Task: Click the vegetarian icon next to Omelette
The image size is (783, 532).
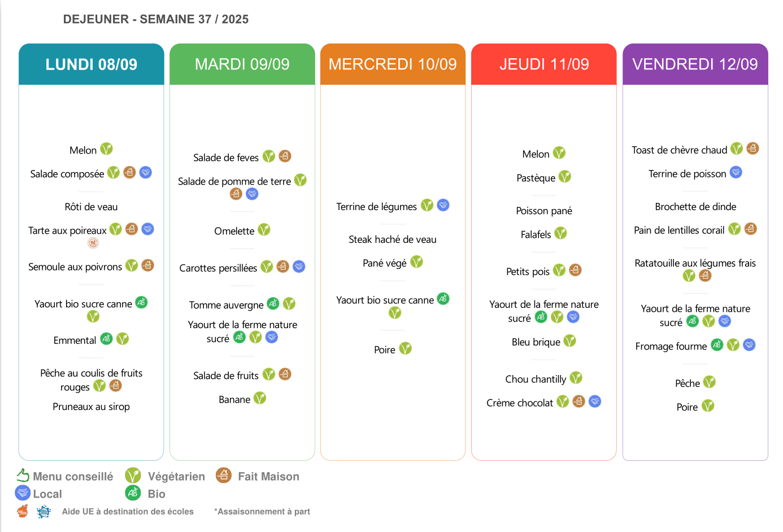Action: coord(264,230)
